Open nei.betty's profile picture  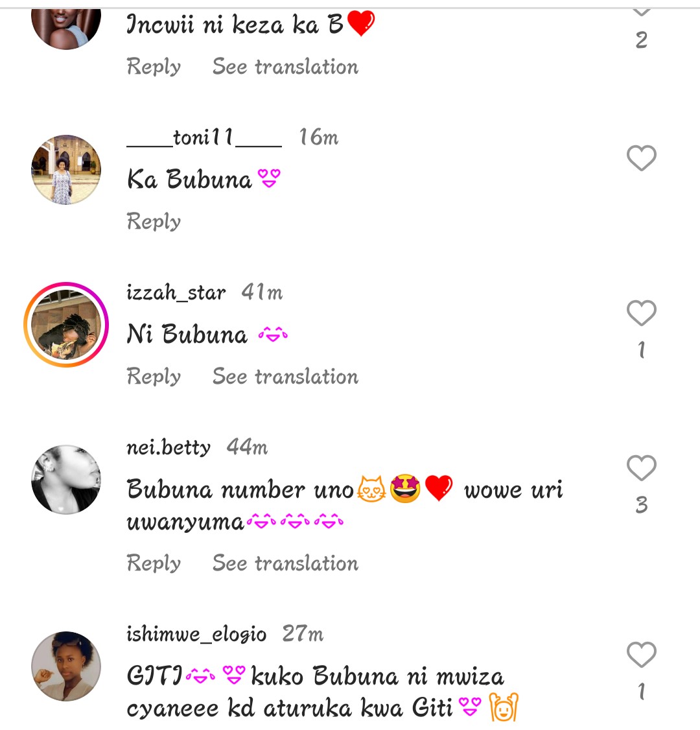pyautogui.click(x=66, y=480)
